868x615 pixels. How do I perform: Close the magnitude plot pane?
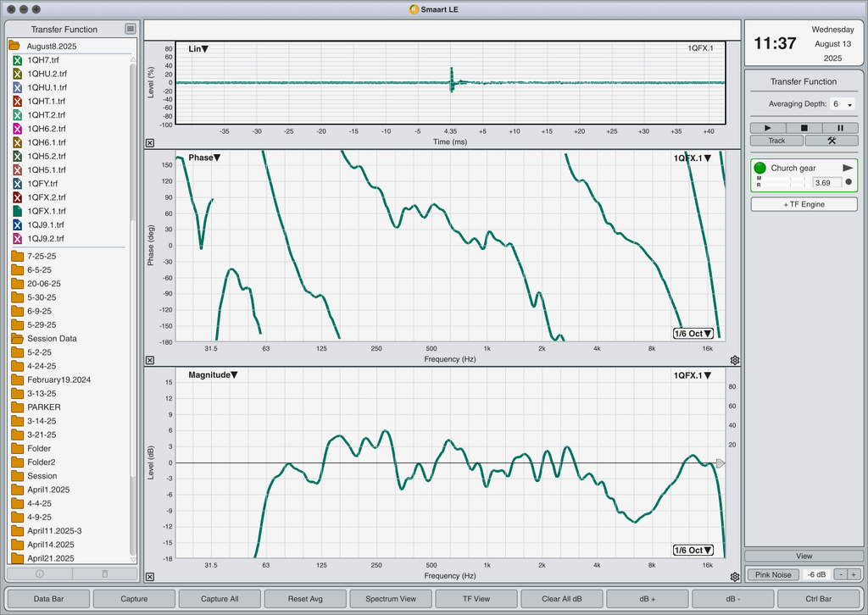(x=150, y=577)
